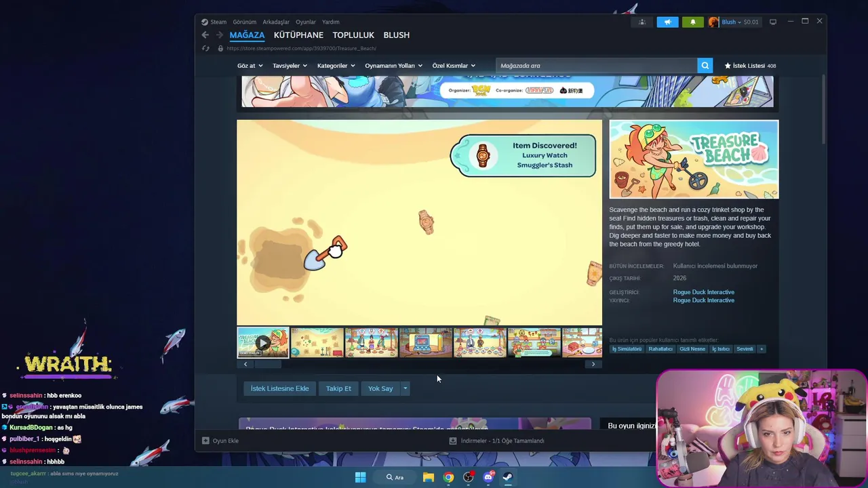Select the third screenshot thumbnail
This screenshot has width=868, height=488.
click(372, 342)
